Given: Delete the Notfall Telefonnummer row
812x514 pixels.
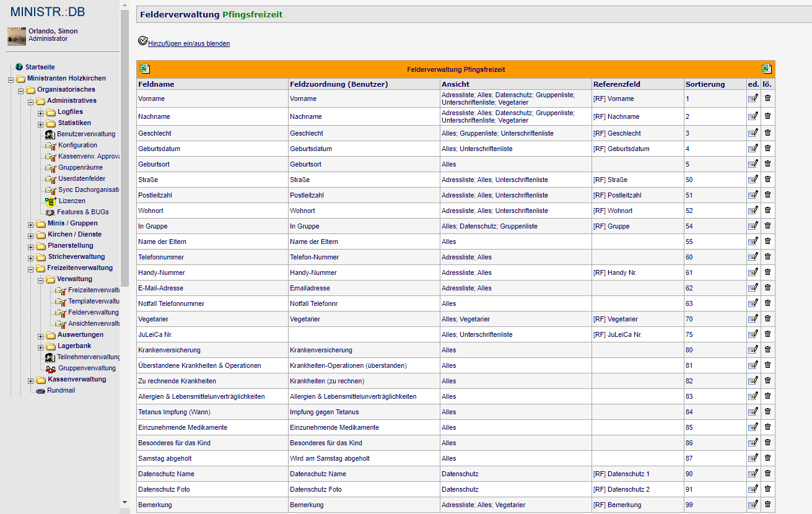Looking at the screenshot, I should (x=768, y=303).
